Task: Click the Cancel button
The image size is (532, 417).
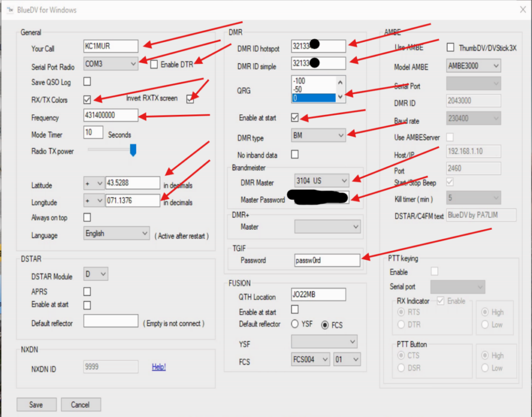Action: coord(81,405)
